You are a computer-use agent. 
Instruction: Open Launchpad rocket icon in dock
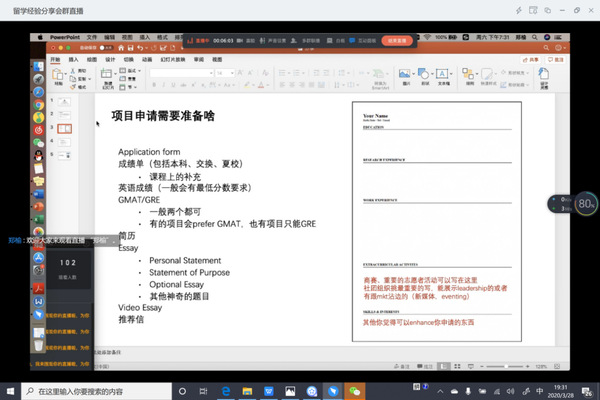pos(38,79)
